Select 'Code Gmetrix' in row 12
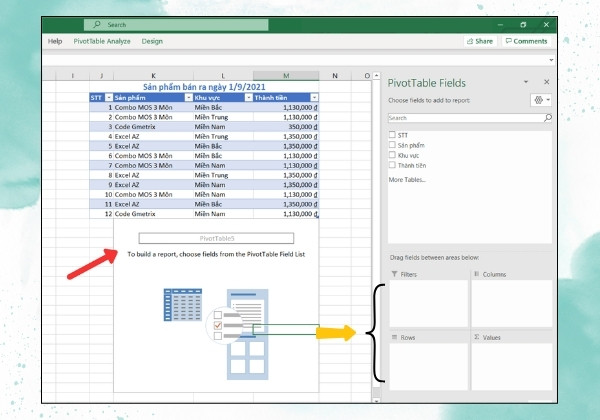The height and width of the screenshot is (420, 600). pyautogui.click(x=153, y=214)
